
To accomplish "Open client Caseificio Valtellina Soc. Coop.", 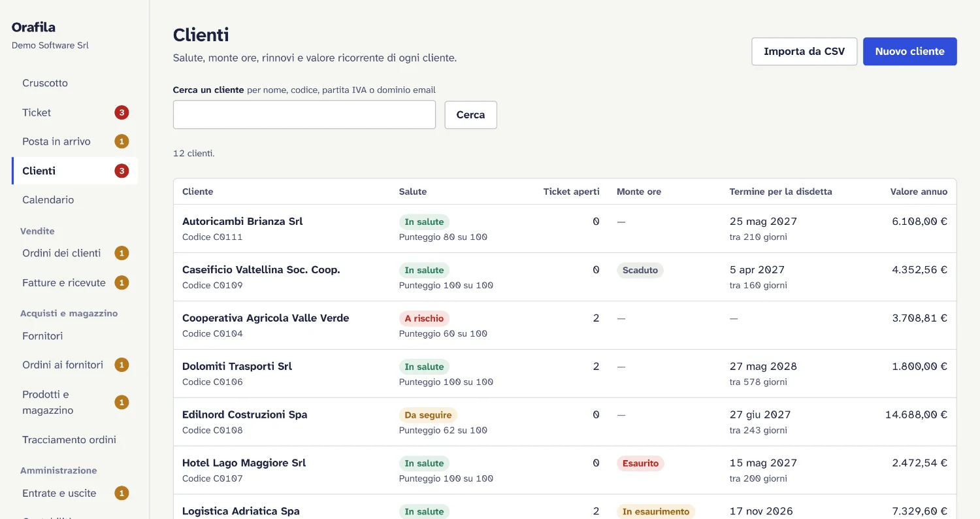I will pos(261,269).
